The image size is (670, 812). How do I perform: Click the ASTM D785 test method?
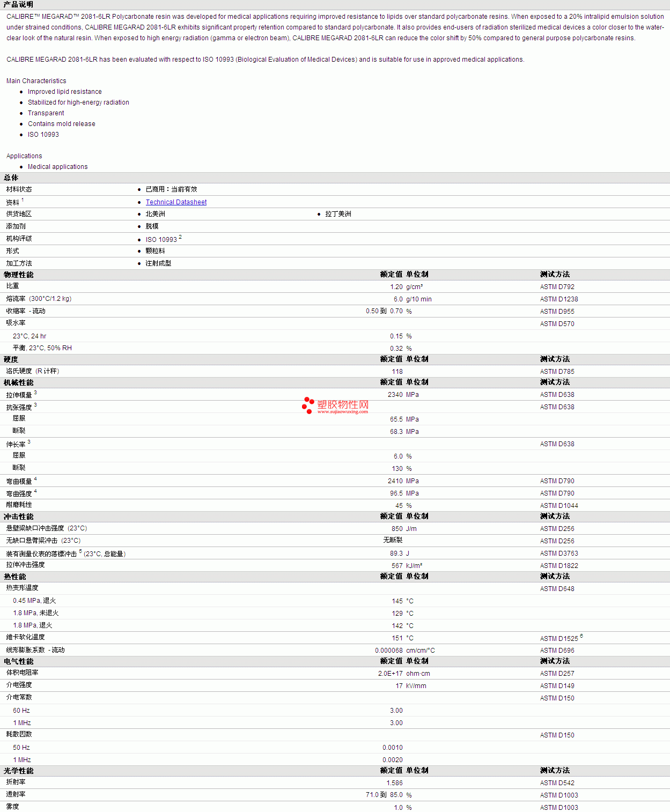click(557, 372)
